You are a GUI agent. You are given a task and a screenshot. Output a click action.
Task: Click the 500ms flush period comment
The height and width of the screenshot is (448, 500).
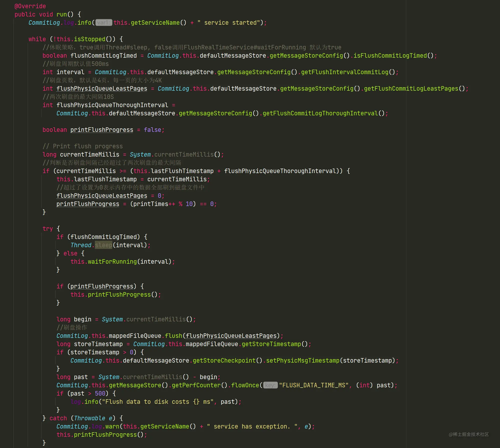click(76, 64)
